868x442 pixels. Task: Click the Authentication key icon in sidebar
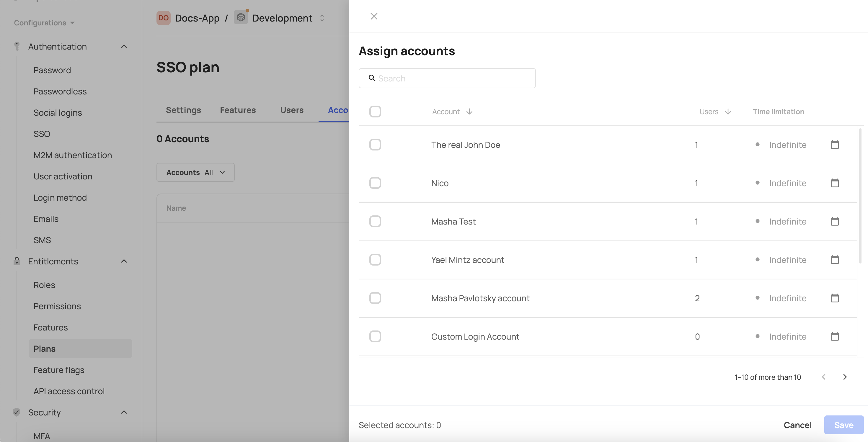(17, 46)
